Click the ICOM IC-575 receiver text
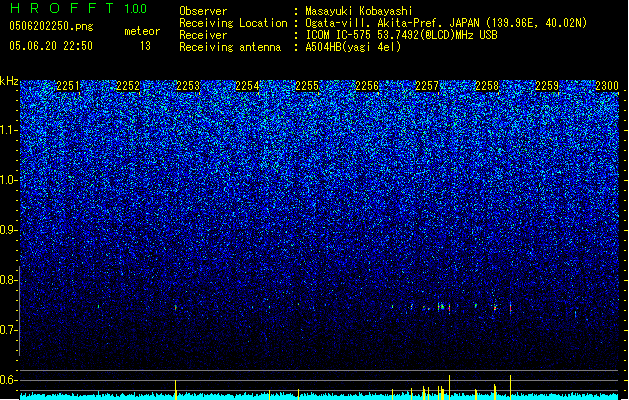The height and width of the screenshot is (400, 629). point(402,35)
